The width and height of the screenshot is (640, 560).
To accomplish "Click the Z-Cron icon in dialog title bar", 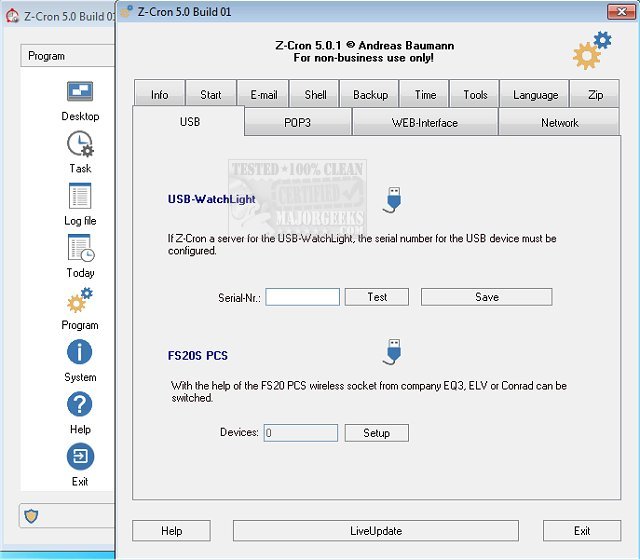I will coord(127,11).
